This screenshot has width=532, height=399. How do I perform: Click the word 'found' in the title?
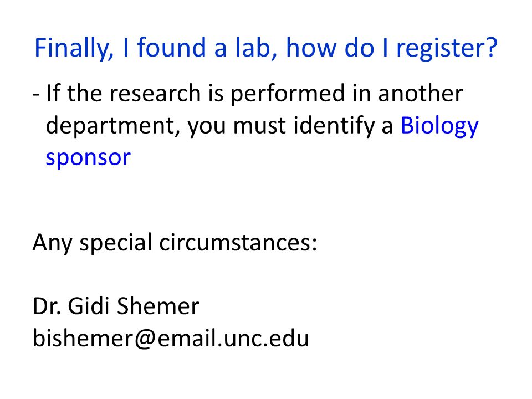(x=172, y=47)
